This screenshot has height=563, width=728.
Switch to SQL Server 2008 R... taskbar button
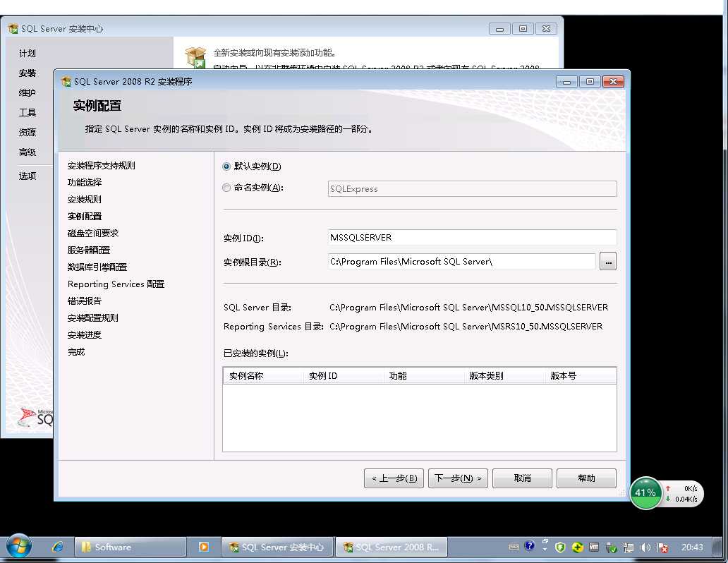click(x=392, y=547)
